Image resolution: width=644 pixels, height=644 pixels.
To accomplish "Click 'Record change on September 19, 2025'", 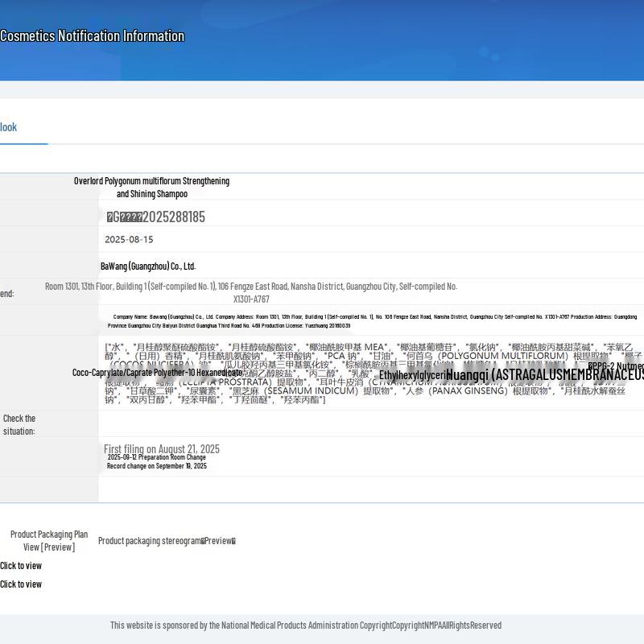I will coord(156,466).
